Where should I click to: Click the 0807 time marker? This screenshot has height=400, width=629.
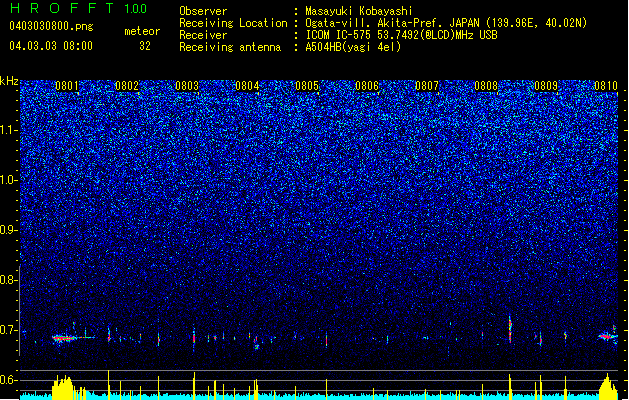pyautogui.click(x=427, y=86)
